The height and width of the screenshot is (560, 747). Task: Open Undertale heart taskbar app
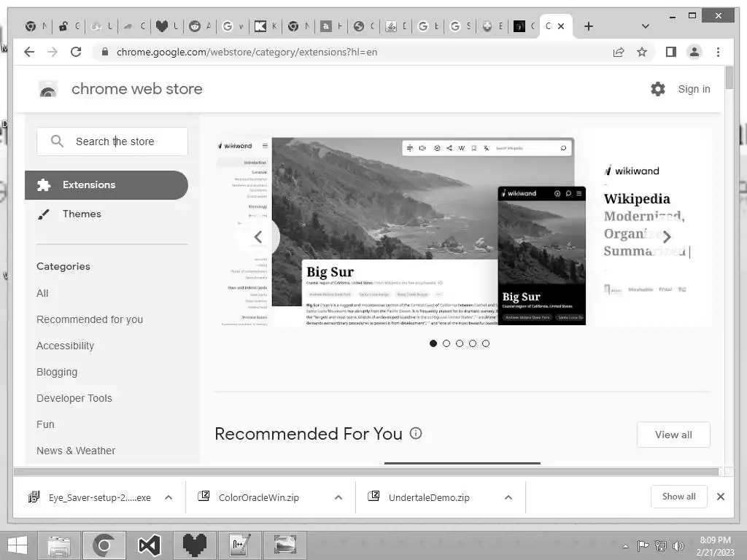coord(194,545)
